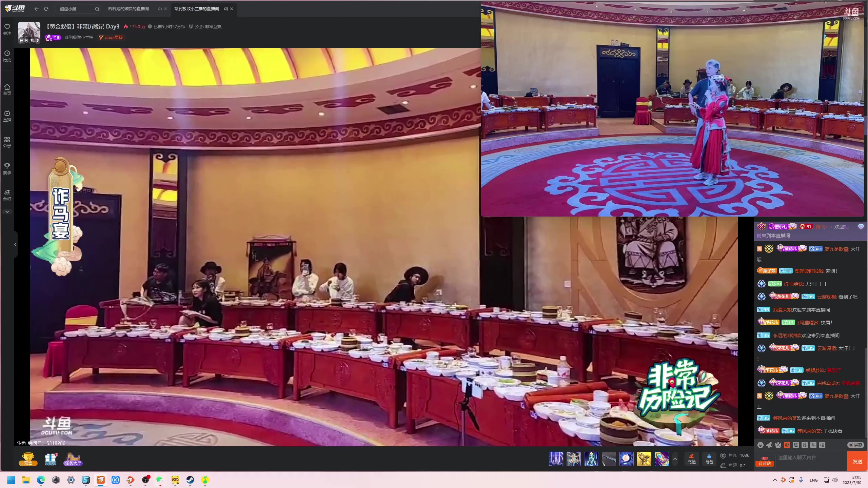Go back with the left arrow
Image resolution: width=868 pixels, height=488 pixels.
click(x=36, y=9)
